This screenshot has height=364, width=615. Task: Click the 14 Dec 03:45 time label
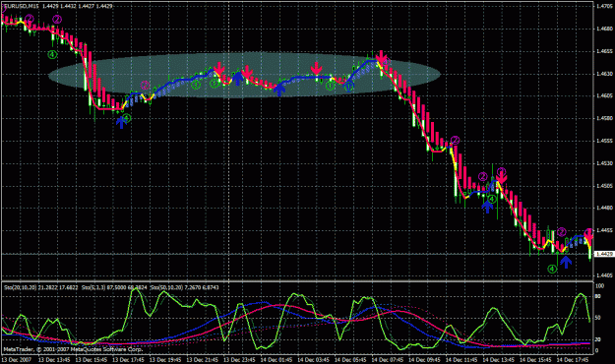coord(313,360)
